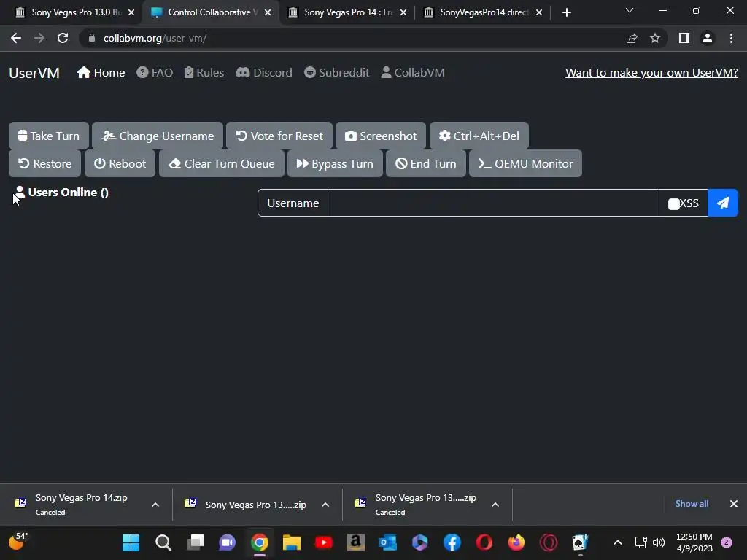Open Chrome's three-dot menu
Screen dimensions: 747x560
click(x=731, y=38)
